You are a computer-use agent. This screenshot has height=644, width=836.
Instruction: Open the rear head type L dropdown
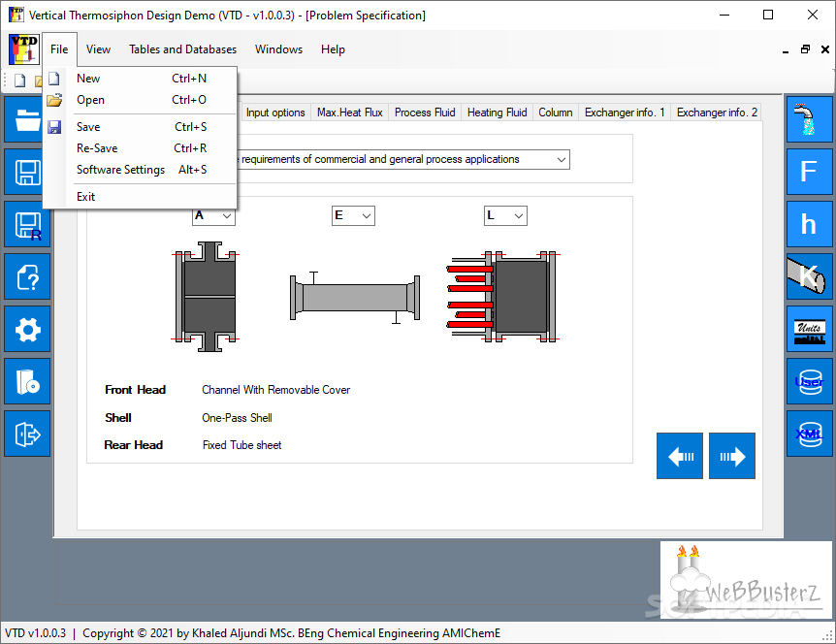point(505,215)
